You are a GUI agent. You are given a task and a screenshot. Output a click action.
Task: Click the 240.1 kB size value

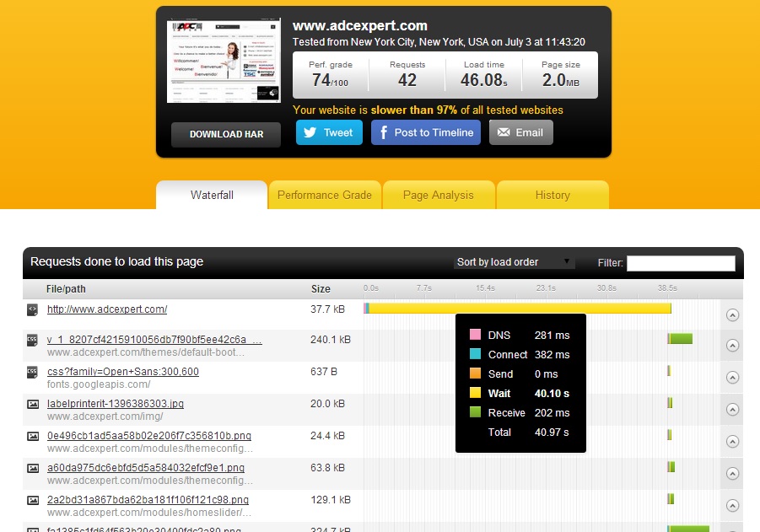330,340
